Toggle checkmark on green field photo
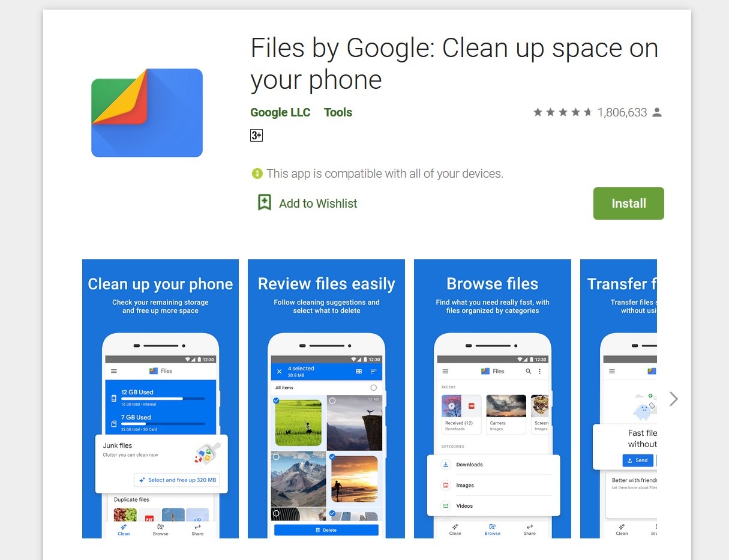729x560 pixels. click(276, 400)
